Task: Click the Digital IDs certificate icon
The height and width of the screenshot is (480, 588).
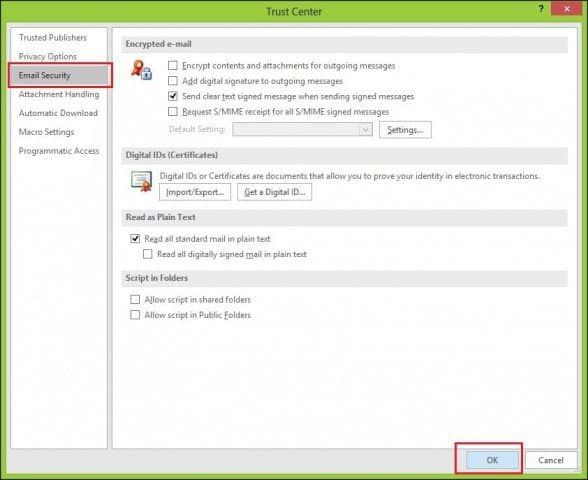Action: [142, 181]
